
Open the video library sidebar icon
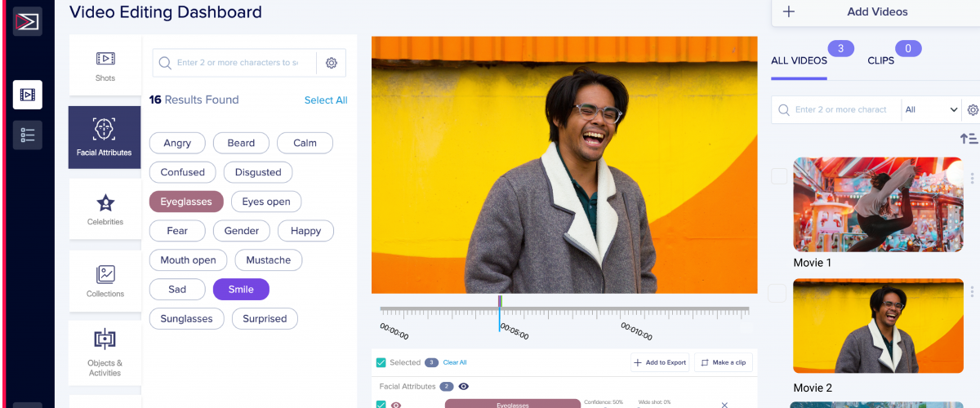pos(28,95)
